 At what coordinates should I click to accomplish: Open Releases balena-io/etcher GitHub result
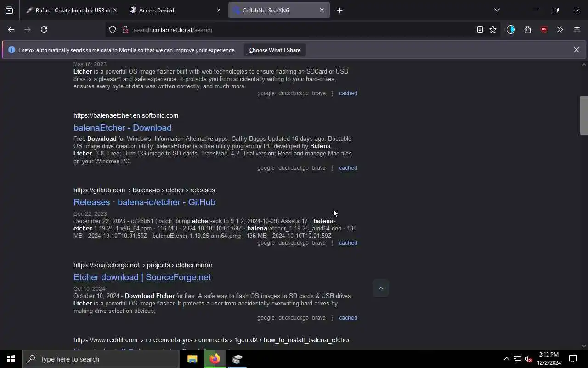[144, 202]
